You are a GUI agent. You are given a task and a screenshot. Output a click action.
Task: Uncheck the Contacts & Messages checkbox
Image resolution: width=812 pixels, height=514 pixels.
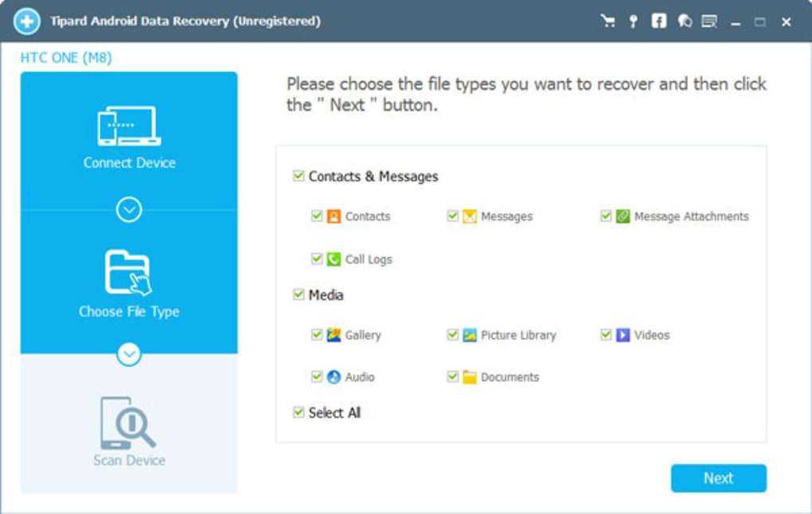pos(299,176)
